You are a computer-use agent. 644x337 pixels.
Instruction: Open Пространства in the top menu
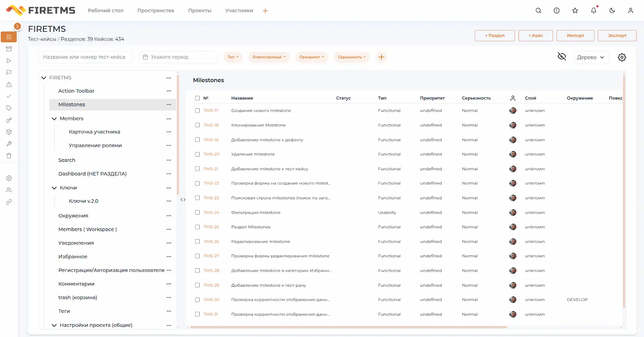tap(155, 10)
